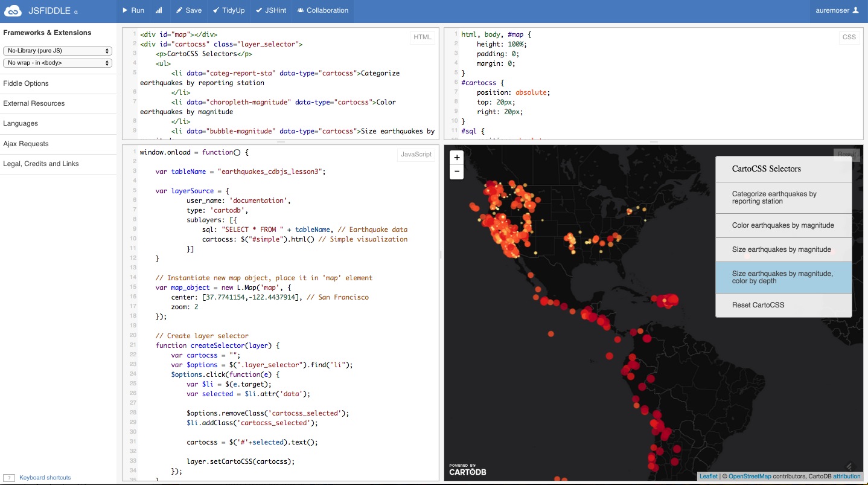The width and height of the screenshot is (868, 485).
Task: Run JSHint on the code
Action: [x=270, y=10]
